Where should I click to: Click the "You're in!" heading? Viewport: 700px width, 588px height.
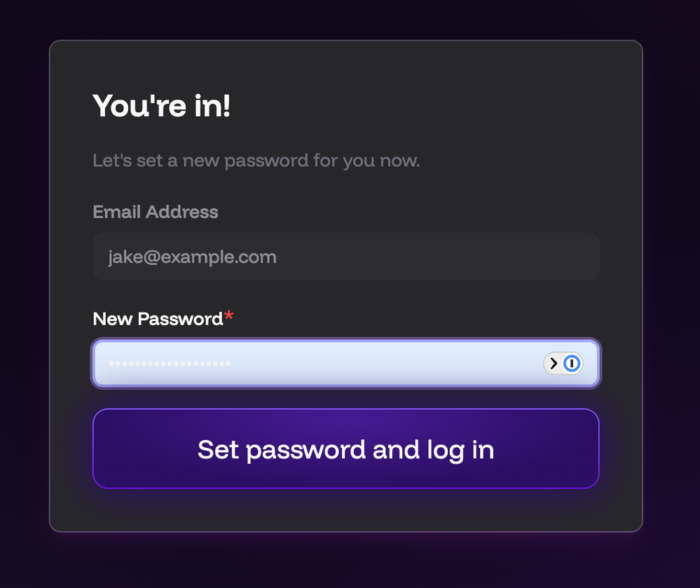tap(161, 106)
